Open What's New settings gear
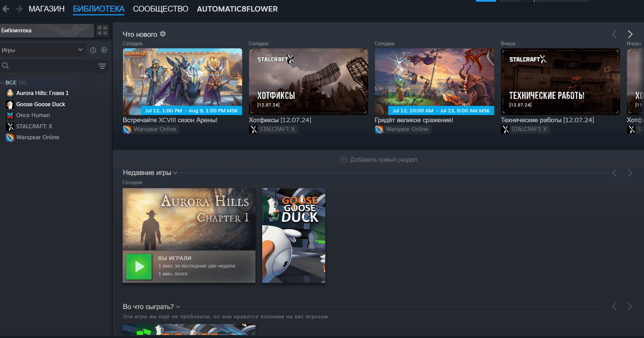Screen dimensions: 644x338 pos(163,34)
